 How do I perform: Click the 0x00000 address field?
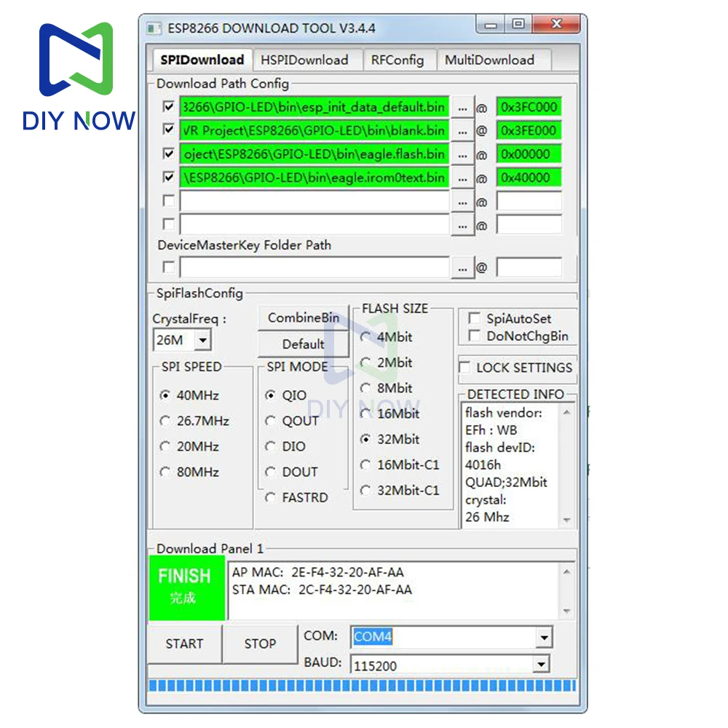(x=529, y=154)
